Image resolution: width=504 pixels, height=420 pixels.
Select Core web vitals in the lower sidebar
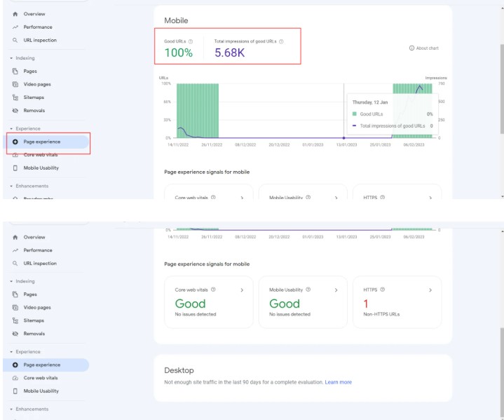coord(41,378)
